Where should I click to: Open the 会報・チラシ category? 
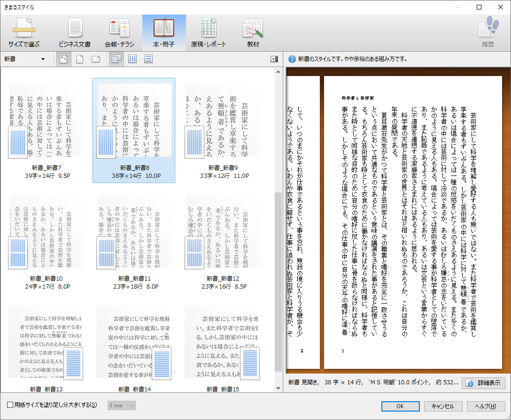coord(119,32)
